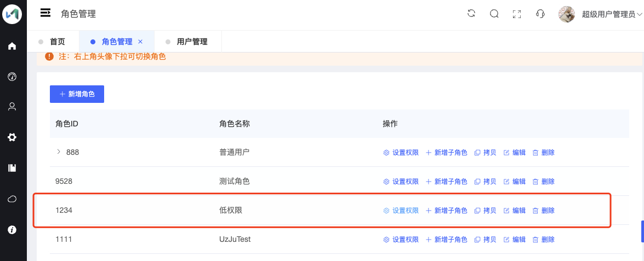The height and width of the screenshot is (261, 644).
Task: Open 超级用户管理员 user dropdown
Action: tap(611, 15)
